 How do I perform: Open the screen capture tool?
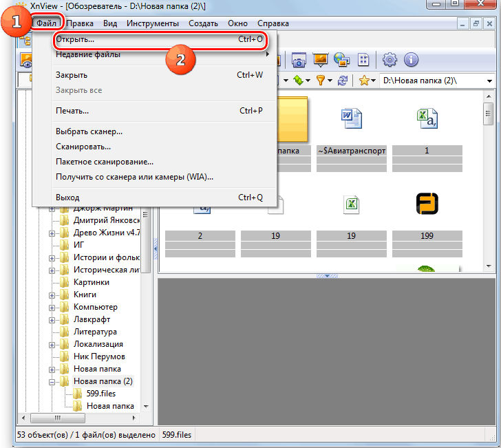[299, 60]
